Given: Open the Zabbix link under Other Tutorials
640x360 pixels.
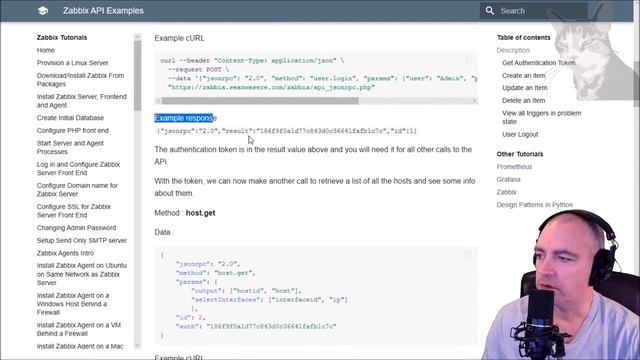Looking at the screenshot, I should click(x=507, y=192).
